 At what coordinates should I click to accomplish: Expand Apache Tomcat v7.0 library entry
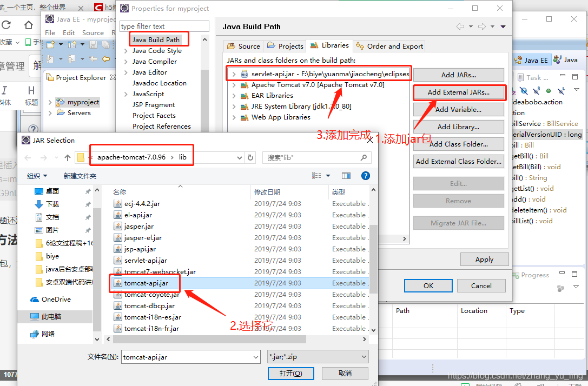pyautogui.click(x=234, y=85)
